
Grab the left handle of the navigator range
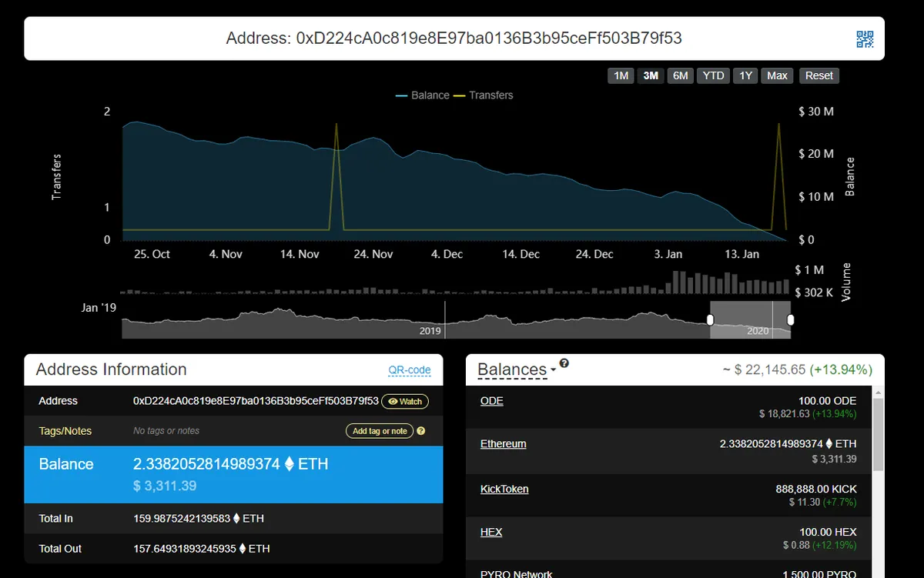click(711, 319)
